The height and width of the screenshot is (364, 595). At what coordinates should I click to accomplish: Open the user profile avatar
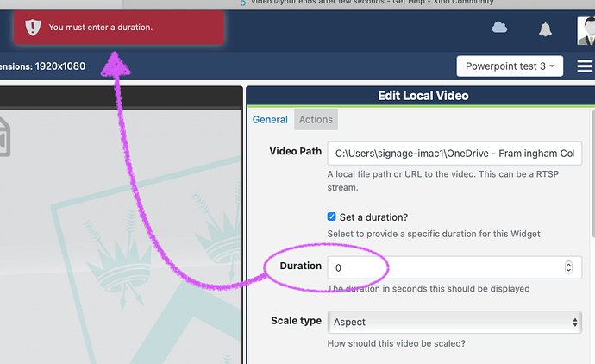[586, 28]
